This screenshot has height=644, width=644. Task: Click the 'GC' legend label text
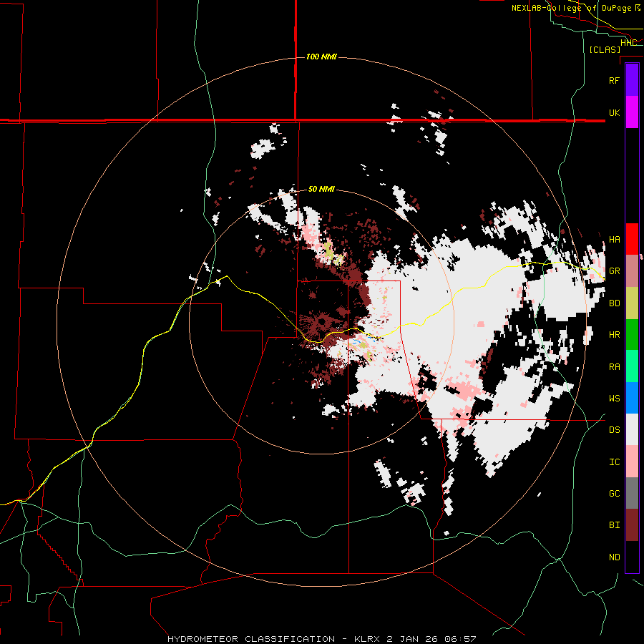[x=614, y=493]
